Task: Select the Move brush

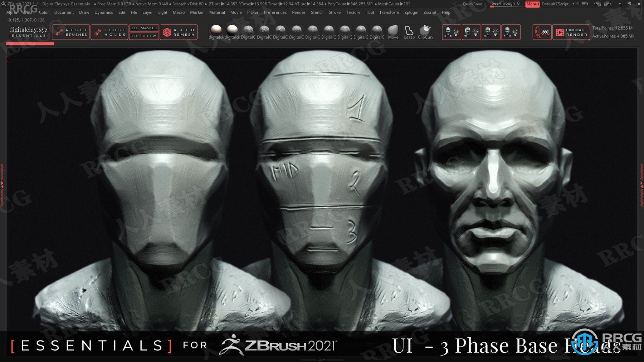Action: tap(393, 32)
